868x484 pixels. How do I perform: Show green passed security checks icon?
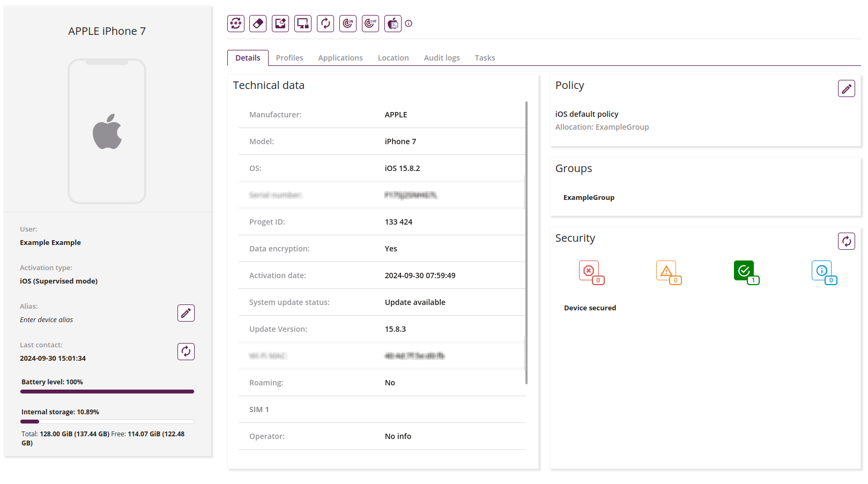point(746,272)
